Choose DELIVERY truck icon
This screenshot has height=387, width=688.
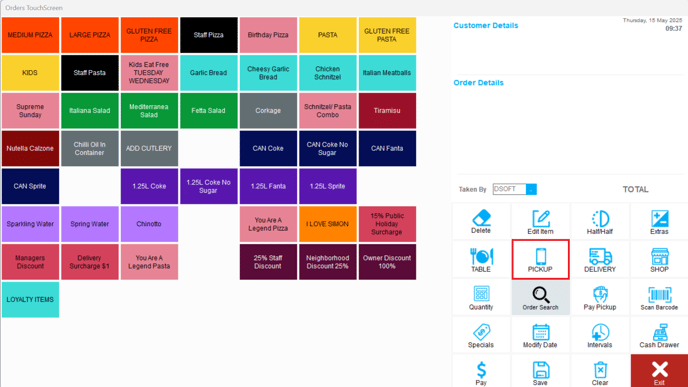(600, 256)
